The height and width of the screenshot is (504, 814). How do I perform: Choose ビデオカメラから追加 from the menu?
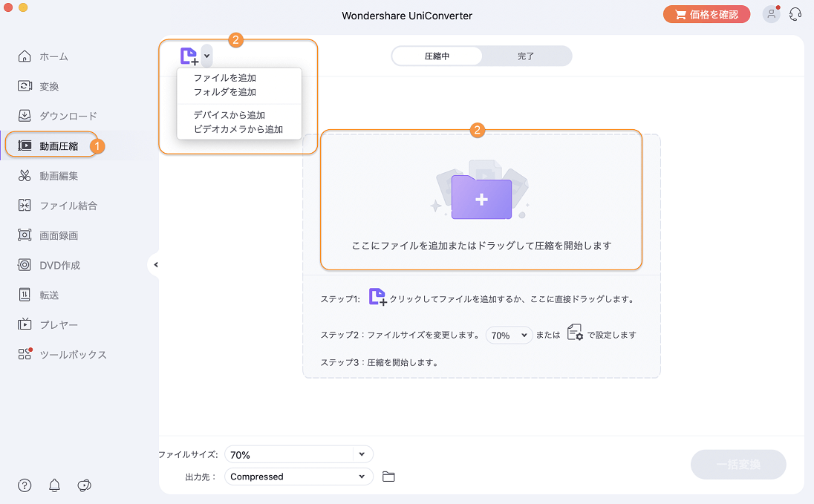(238, 129)
